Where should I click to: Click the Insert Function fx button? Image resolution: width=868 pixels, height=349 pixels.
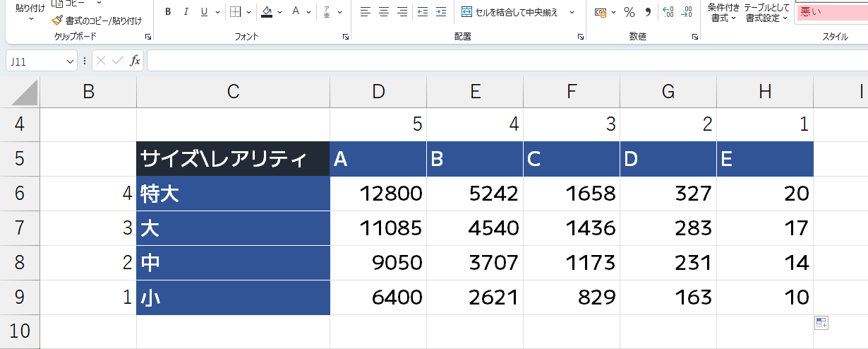point(135,61)
